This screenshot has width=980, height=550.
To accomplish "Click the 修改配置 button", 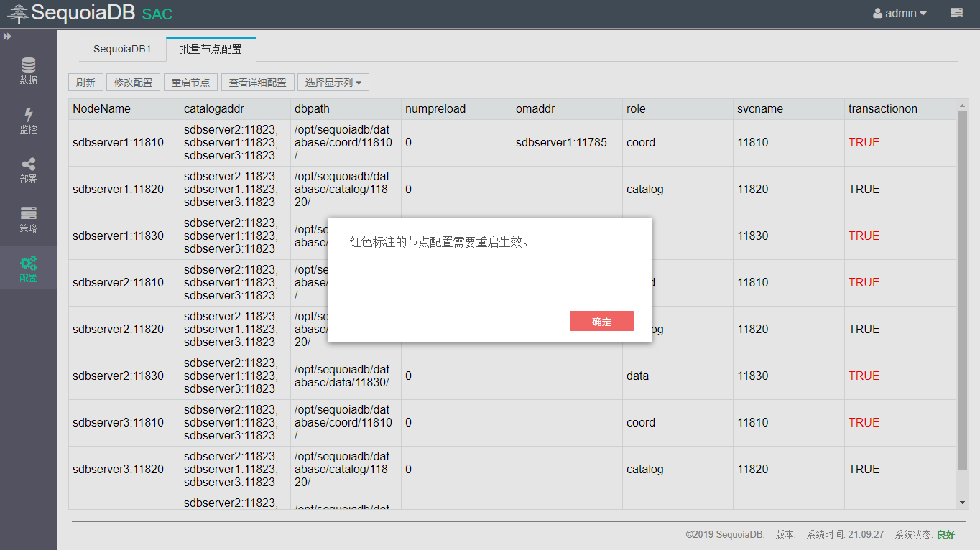I will tap(134, 83).
